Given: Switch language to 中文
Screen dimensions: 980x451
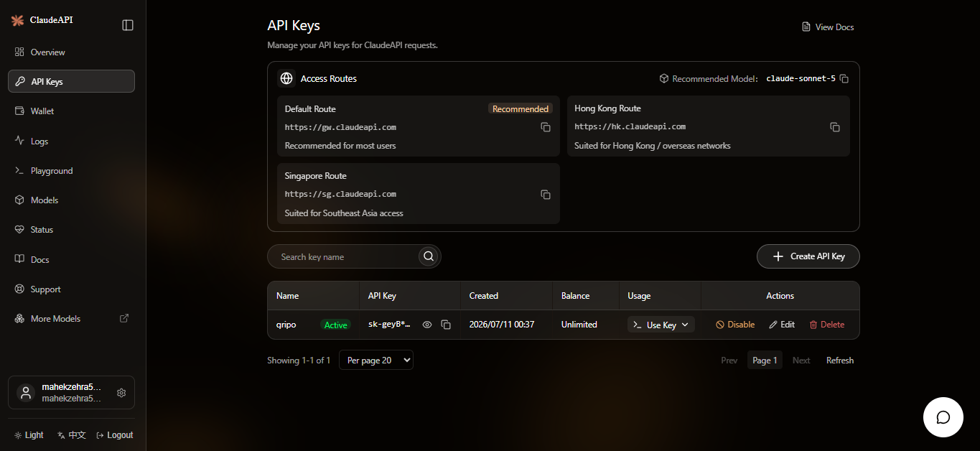Looking at the screenshot, I should click(72, 435).
